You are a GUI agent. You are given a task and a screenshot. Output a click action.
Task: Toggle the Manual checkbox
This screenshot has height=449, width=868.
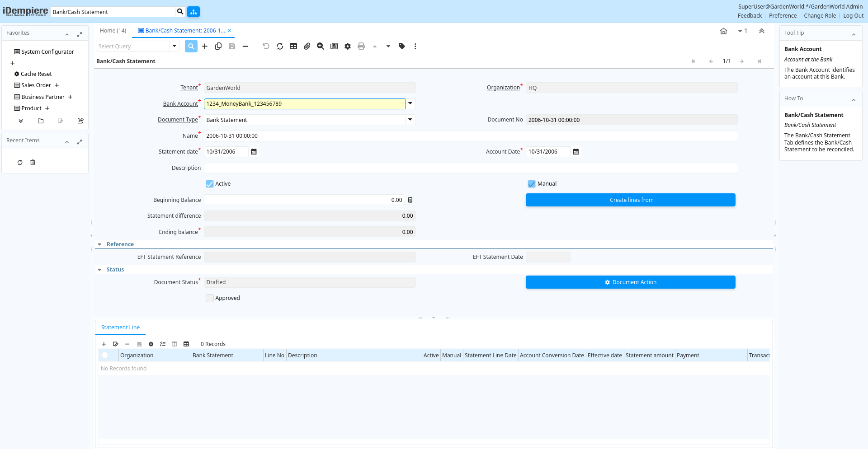coord(532,184)
